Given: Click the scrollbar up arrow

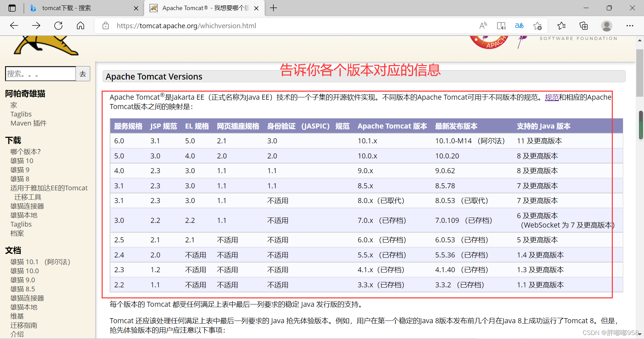Looking at the screenshot, I should tap(640, 40).
